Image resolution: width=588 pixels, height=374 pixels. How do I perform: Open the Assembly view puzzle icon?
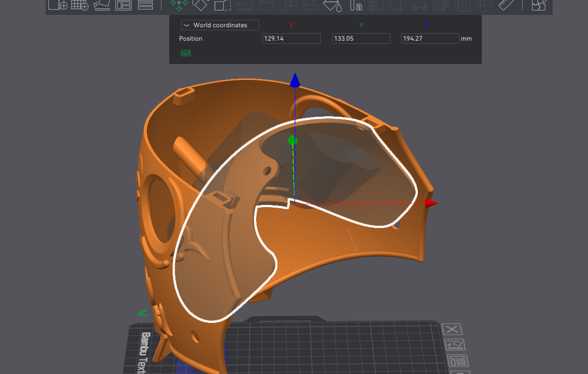click(x=538, y=5)
